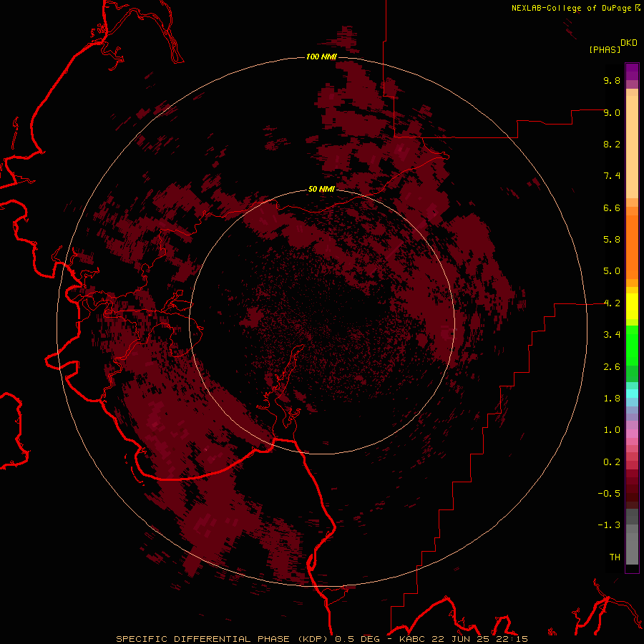644x644 pixels.
Task: Select the 9.8 scale value
Action: (612, 80)
